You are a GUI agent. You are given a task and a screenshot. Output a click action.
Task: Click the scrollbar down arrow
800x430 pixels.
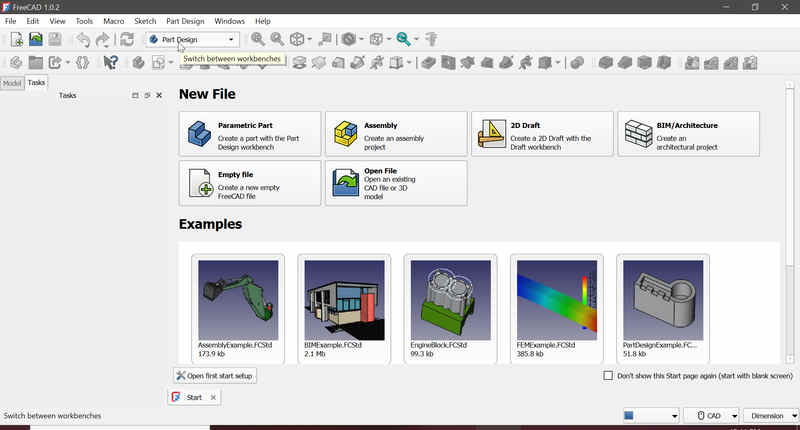[790, 359]
